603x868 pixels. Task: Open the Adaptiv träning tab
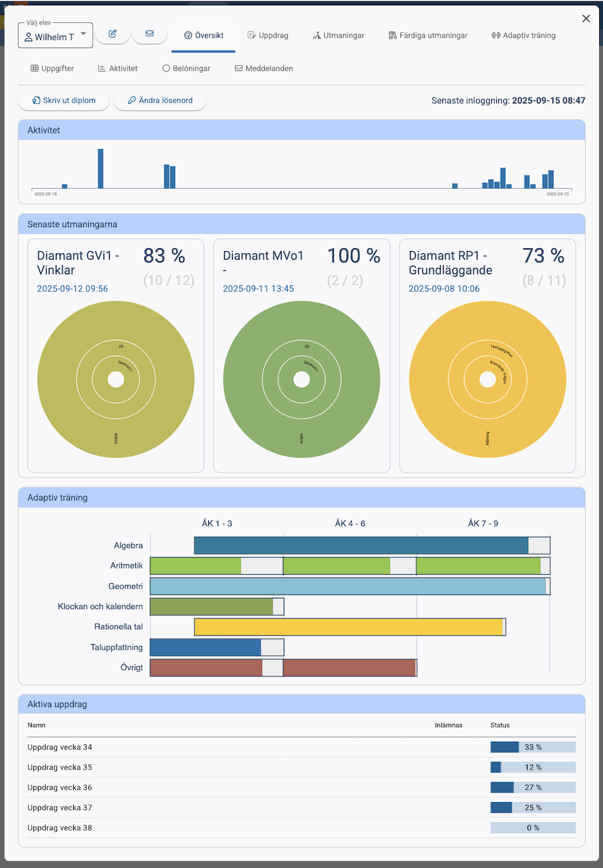pyautogui.click(x=523, y=36)
